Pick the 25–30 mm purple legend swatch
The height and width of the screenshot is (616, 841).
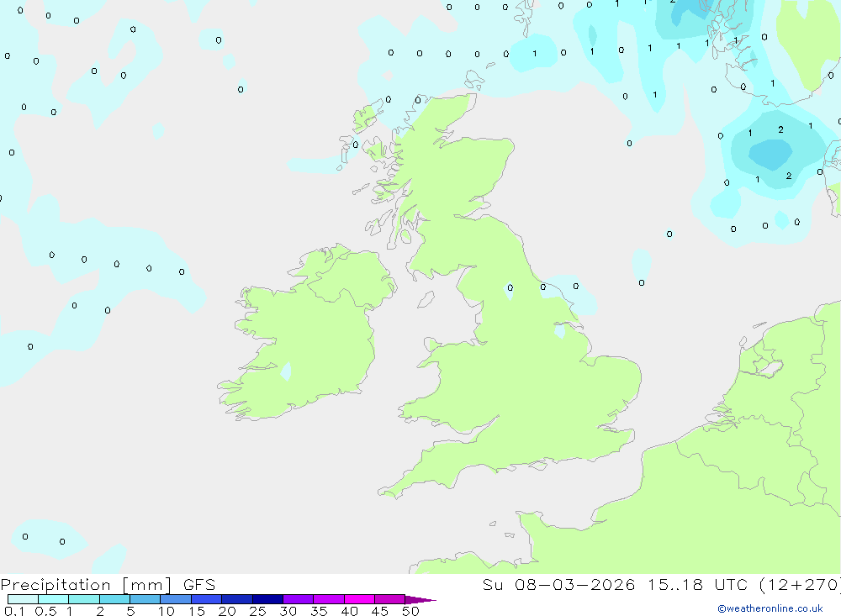267,599
